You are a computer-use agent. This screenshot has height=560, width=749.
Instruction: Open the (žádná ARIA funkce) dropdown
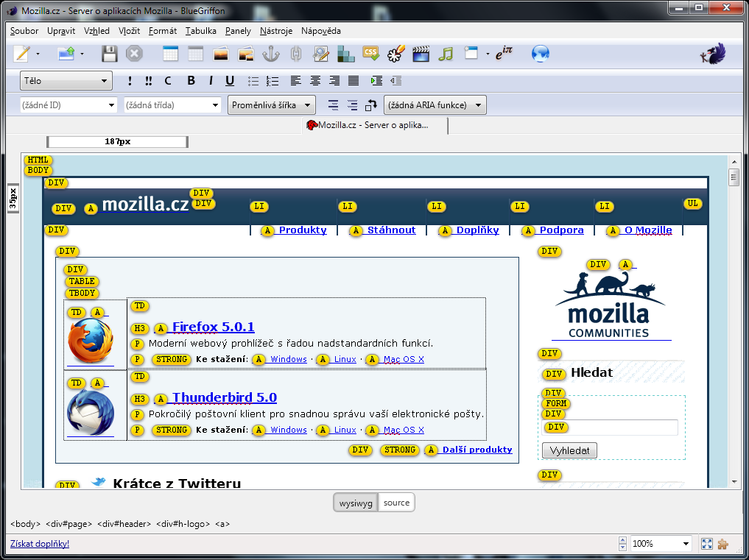coord(435,105)
